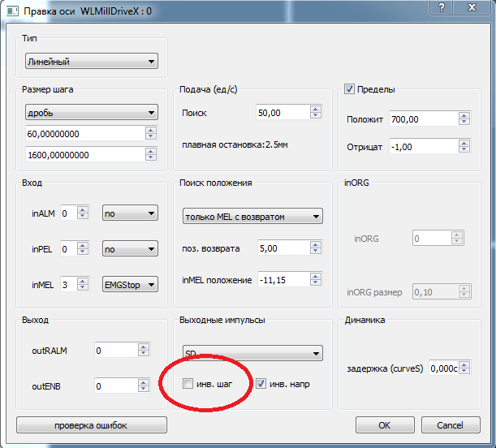Click the window icon in the title bar
The height and width of the screenshot is (448, 496).
12,11
